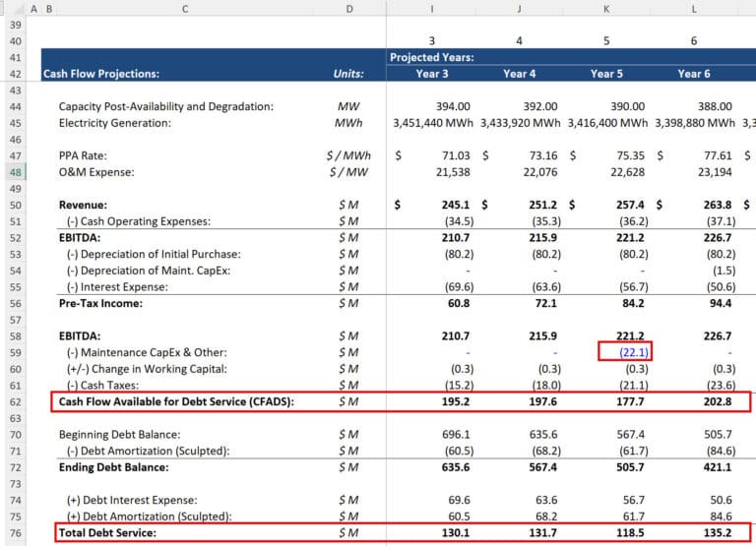Select Maint. CapEx depreciation value (1.5)
756x546 pixels.
tap(724, 271)
